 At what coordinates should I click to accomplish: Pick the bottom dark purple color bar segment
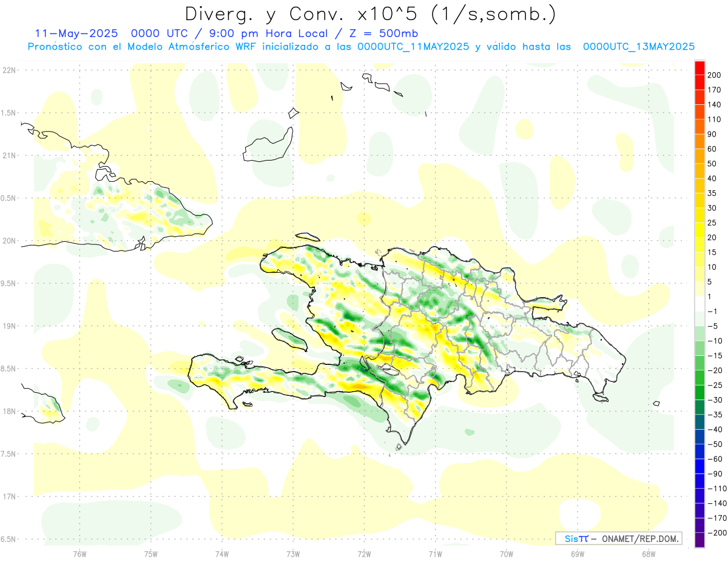(700, 540)
